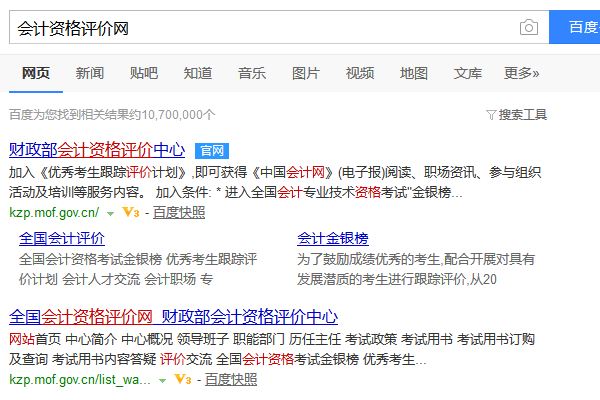
Task: Open sublink 会计金银榜
Action: click(x=333, y=238)
